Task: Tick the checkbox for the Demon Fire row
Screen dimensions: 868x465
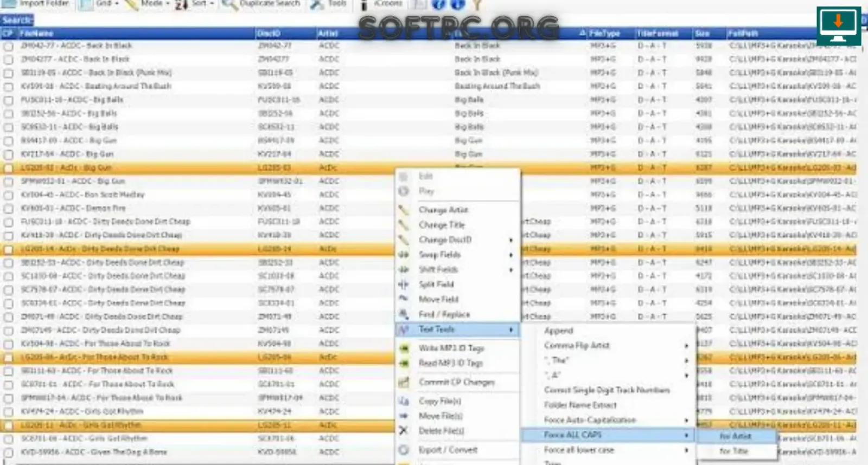Action: (8, 209)
